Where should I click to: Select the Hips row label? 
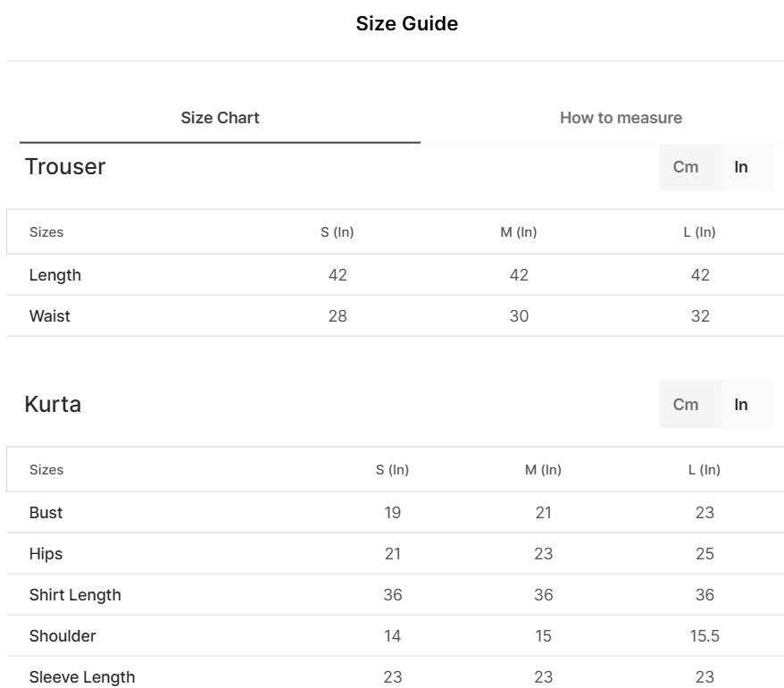click(x=46, y=554)
